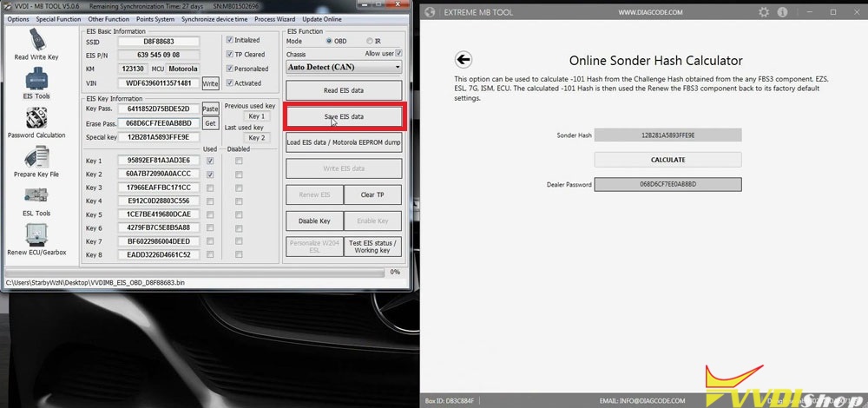
Task: Click the Save EIS data button
Action: [x=344, y=117]
